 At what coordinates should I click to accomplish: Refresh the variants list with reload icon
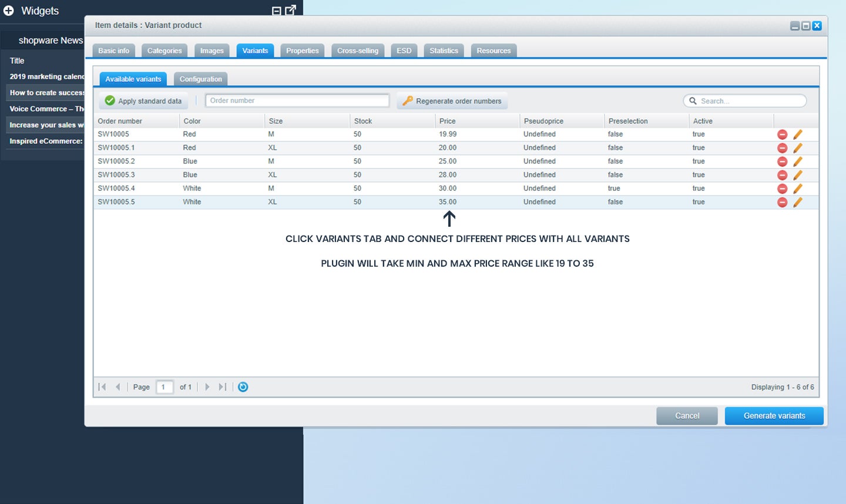[x=243, y=387]
